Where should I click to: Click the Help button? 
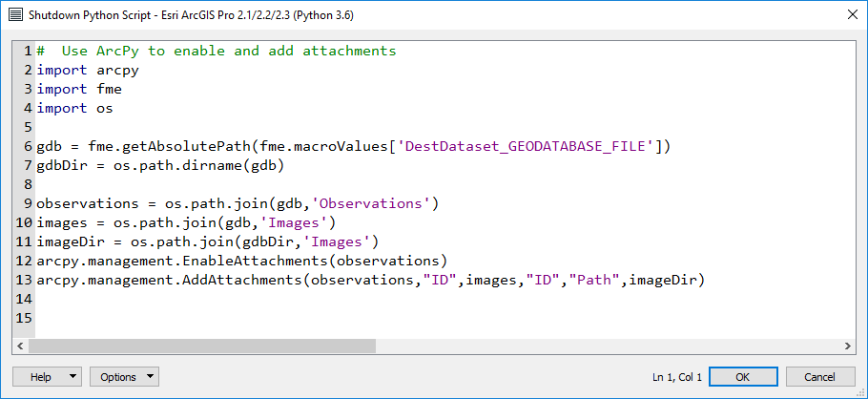pos(41,377)
